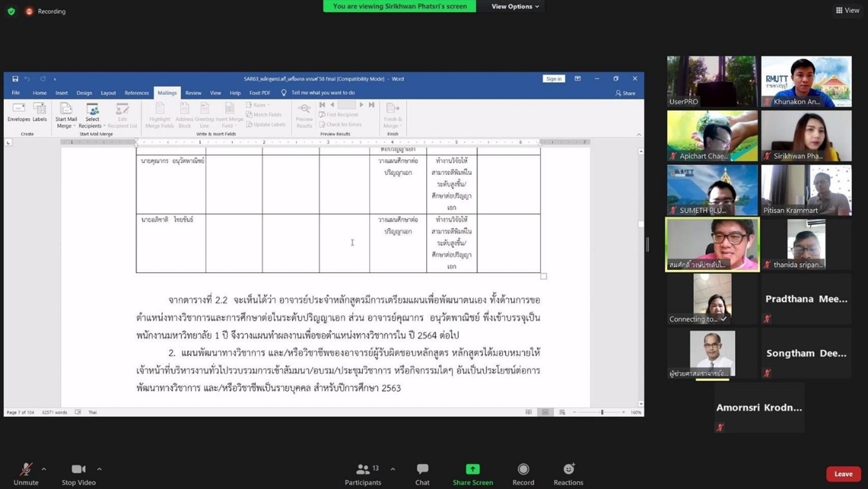Open Reactions
This screenshot has width=868, height=489.
click(568, 474)
